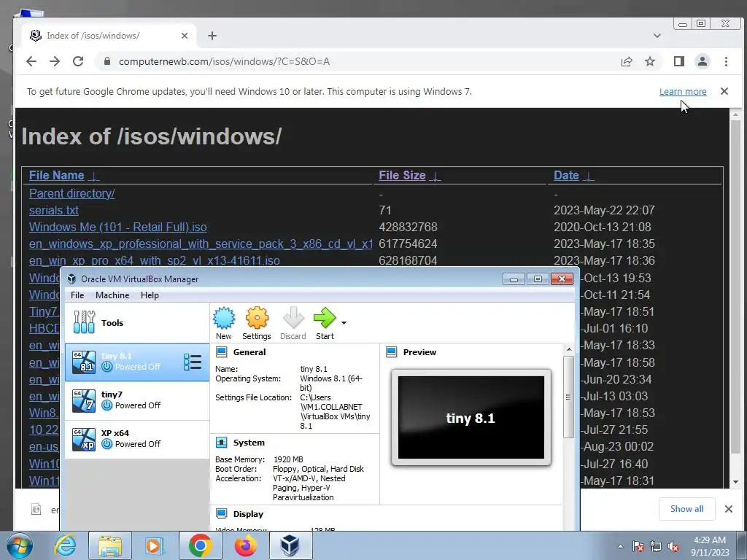The width and height of the screenshot is (747, 560).
Task: Click the tiny 8.1 preview thumbnail
Action: coord(471,417)
